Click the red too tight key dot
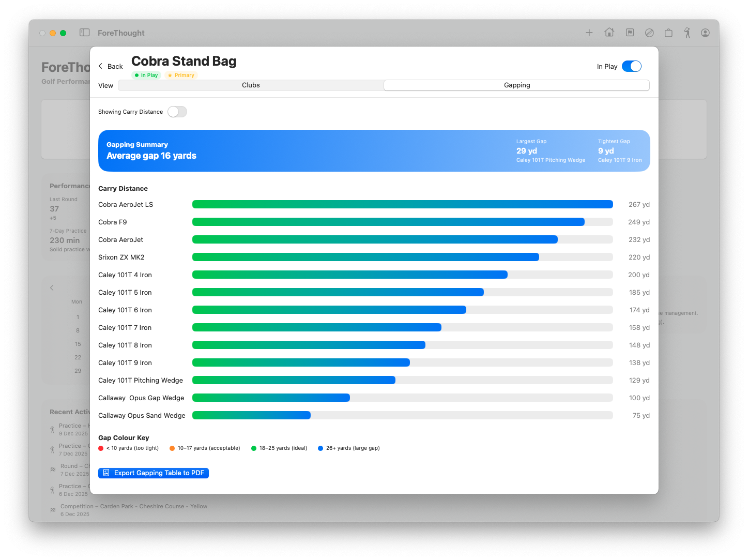 pyautogui.click(x=101, y=448)
